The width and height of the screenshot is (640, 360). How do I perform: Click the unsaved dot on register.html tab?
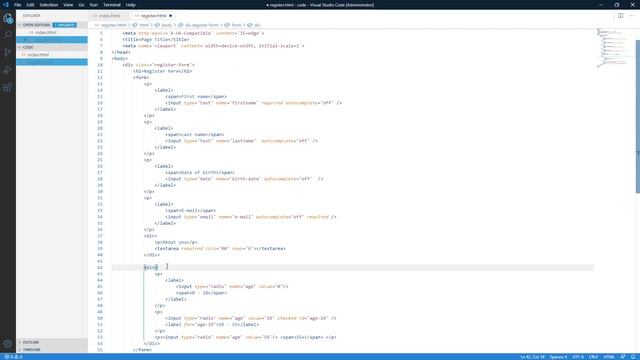coord(171,16)
